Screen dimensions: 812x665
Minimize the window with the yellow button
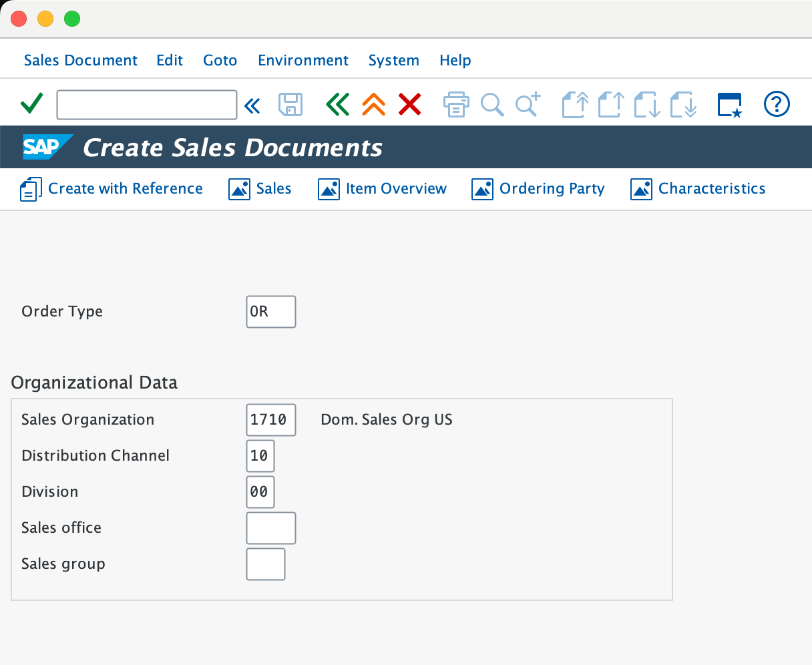tap(45, 19)
